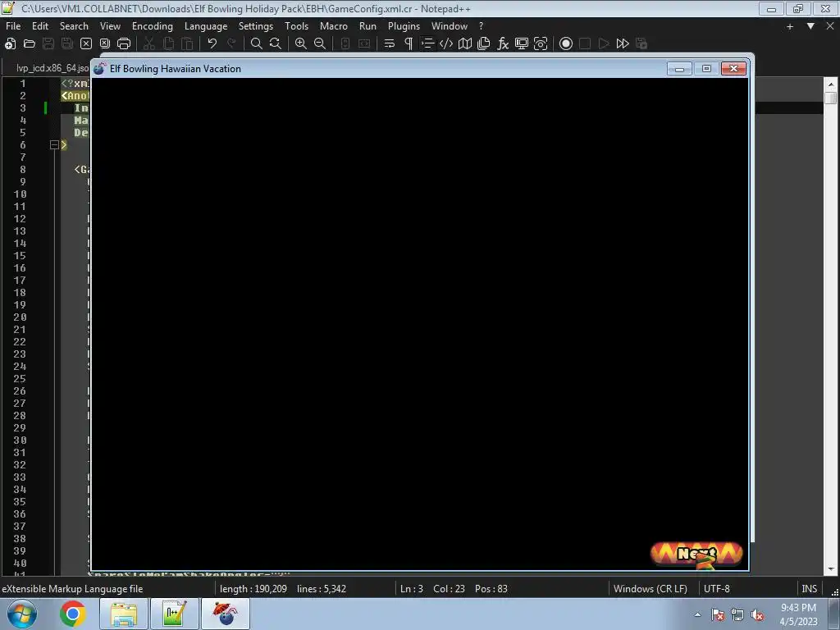
Task: Open Find with the magnifier icon
Action: [257, 44]
